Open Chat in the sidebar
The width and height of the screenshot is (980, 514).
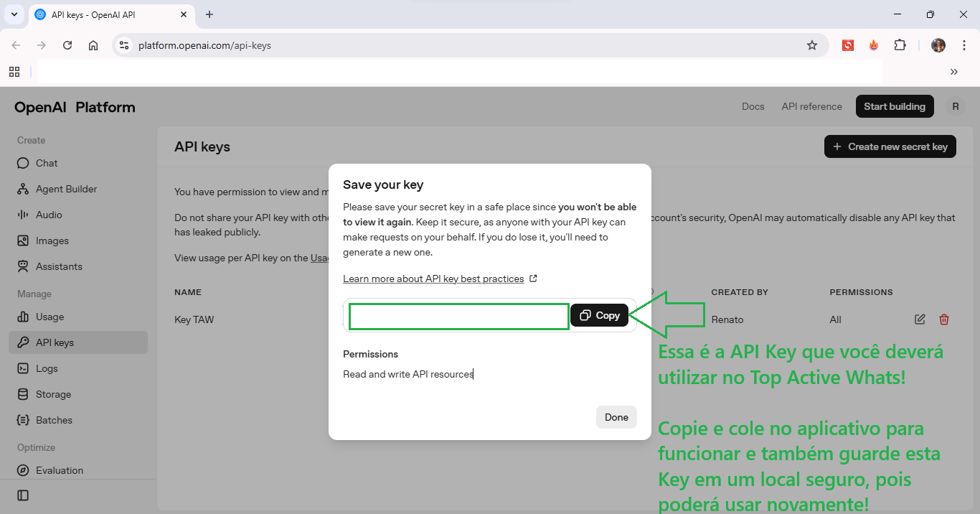[x=47, y=163]
